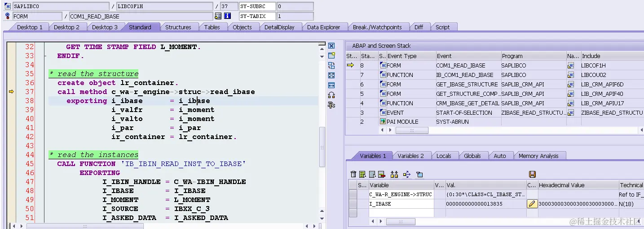Click the empty variable name cell in third row
This screenshot has height=229, width=644.
coord(401,213)
